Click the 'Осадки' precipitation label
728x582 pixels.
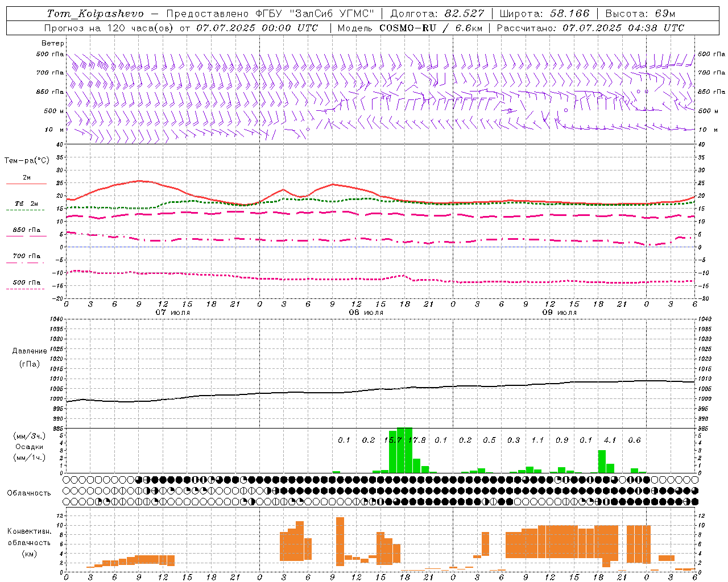tap(29, 447)
